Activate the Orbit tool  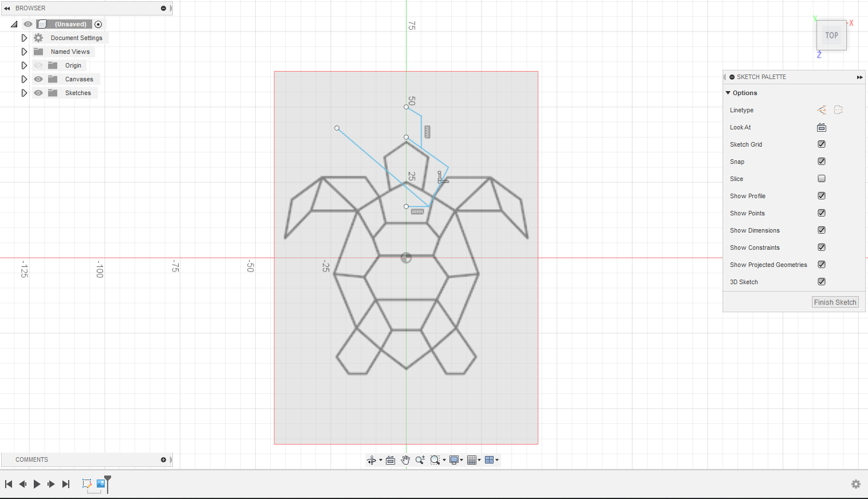371,459
